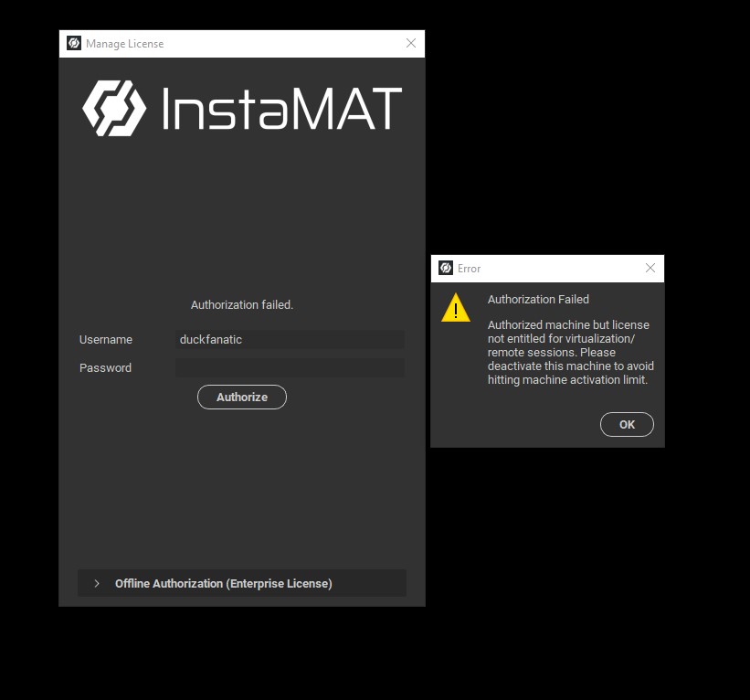This screenshot has height=700, width=750.
Task: Click the InstaMAT icon in Manage License title bar
Action: pos(74,44)
